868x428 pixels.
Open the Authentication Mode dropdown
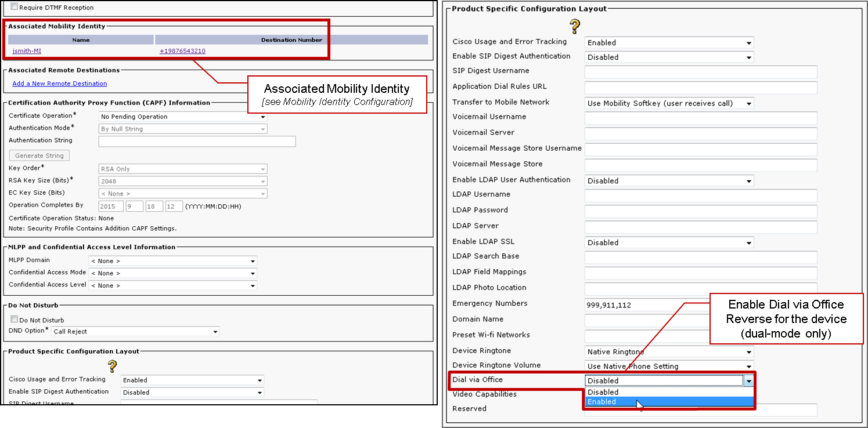click(183, 129)
